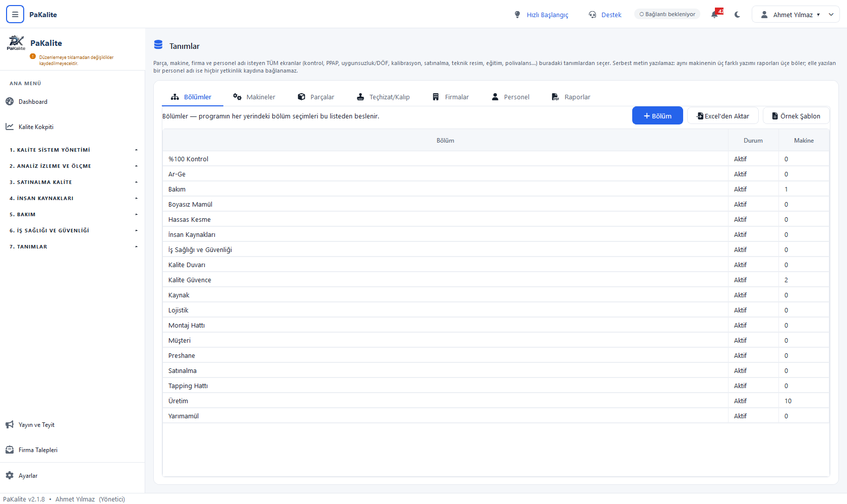Switch to the Makineler tab
Screen dimensions: 847x504
[x=254, y=97]
